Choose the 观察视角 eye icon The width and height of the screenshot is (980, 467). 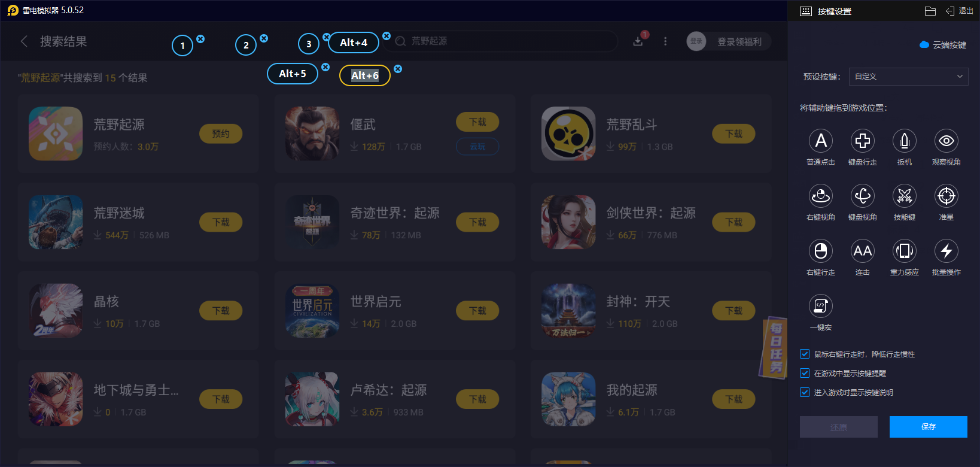(946, 141)
